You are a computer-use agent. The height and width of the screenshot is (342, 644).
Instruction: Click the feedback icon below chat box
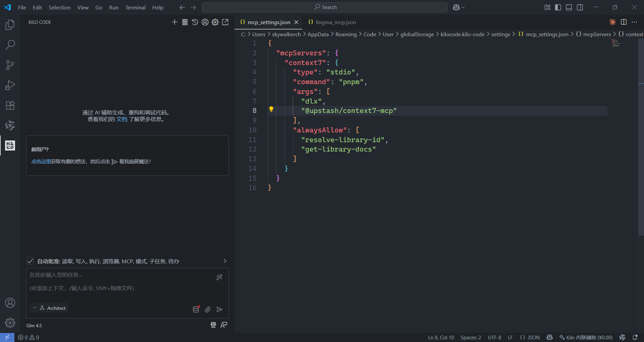pos(224,325)
